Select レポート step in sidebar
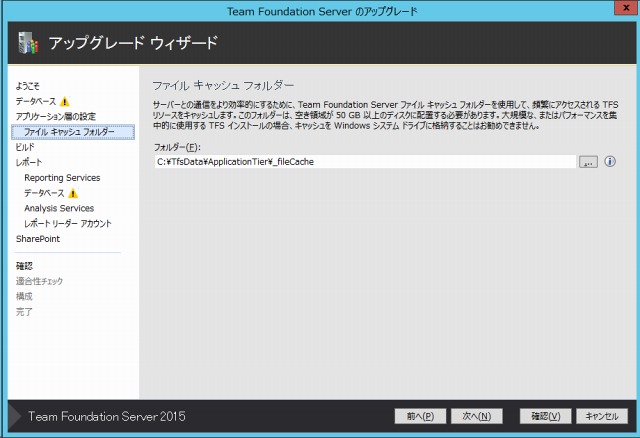This screenshot has height=438, width=640. click(x=29, y=162)
